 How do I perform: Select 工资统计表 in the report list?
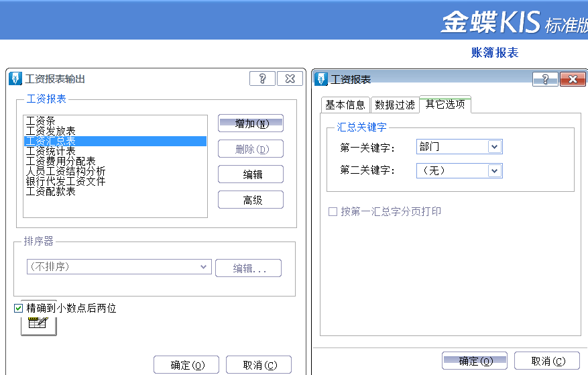115,152
